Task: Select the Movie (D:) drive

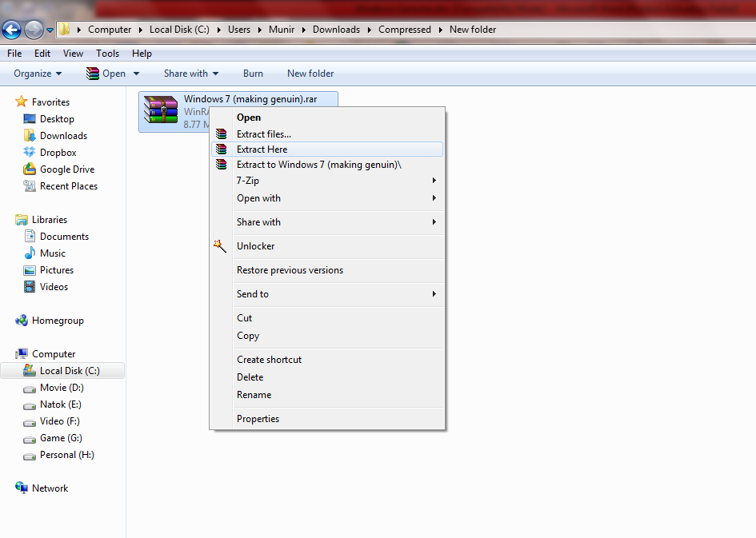Action: (60, 388)
